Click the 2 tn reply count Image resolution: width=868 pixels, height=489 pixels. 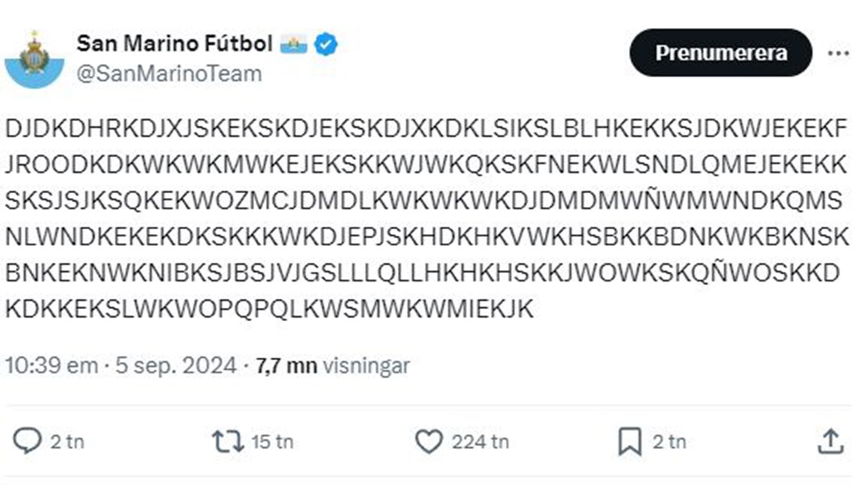68,442
